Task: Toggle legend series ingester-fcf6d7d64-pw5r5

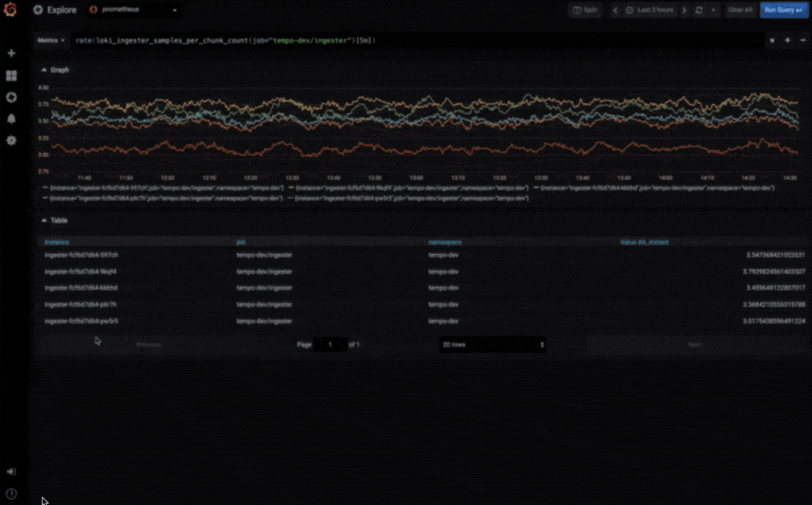Action: point(408,198)
